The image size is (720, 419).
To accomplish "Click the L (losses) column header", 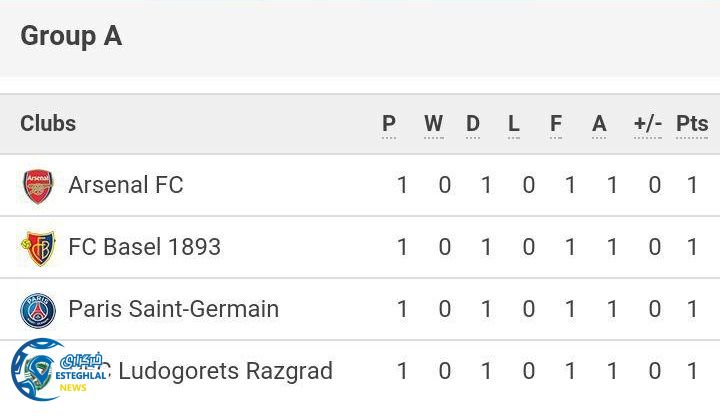I will [x=514, y=124].
